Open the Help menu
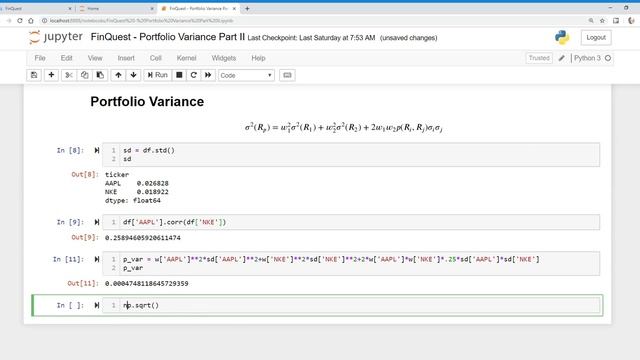The width and height of the screenshot is (640, 360). point(258,58)
